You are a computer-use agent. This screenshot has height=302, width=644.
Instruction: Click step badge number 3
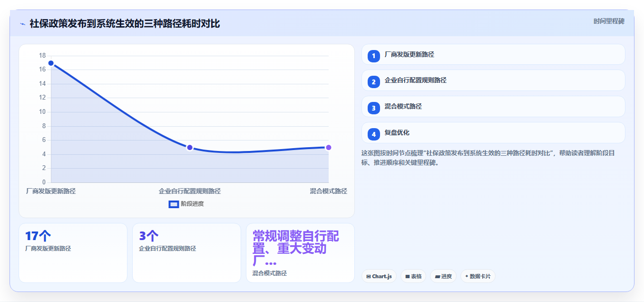[374, 108]
